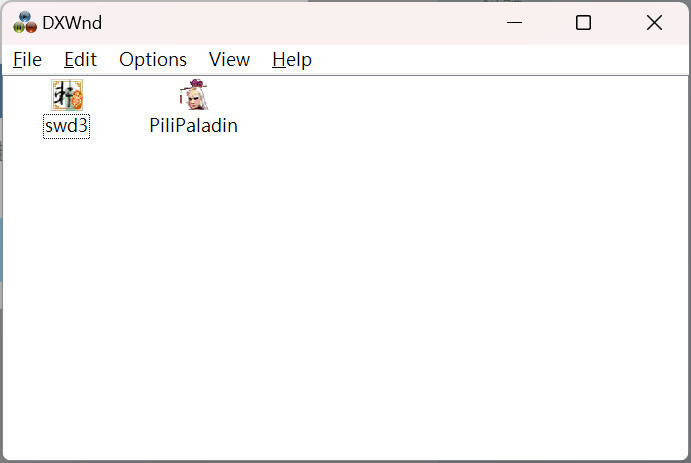691x463 pixels.
Task: Open the File menu
Action: tap(27, 59)
